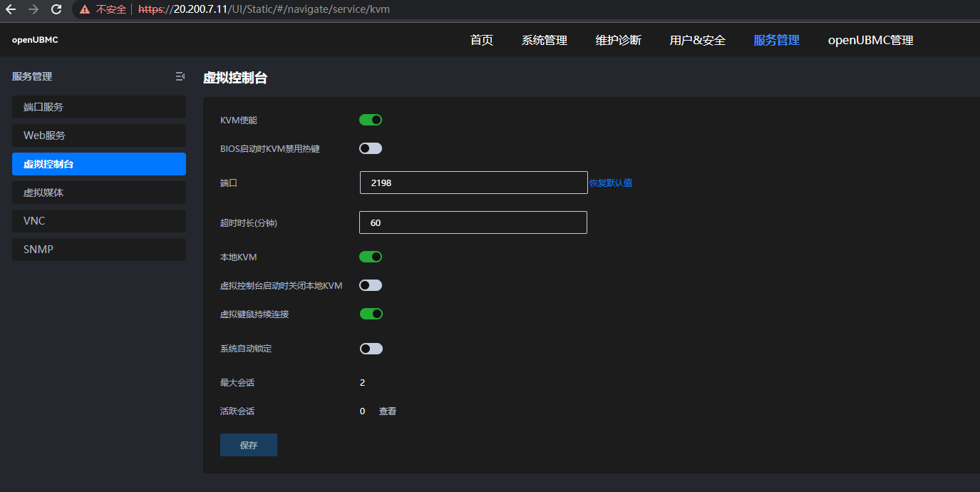
Task: Turn off 虚拟键鼠持续连接 switch
Action: click(x=371, y=314)
